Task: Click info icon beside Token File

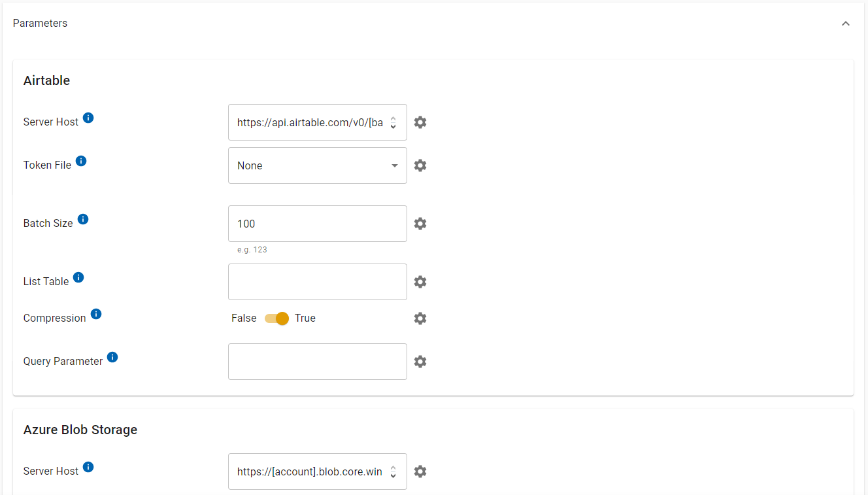Action: [81, 161]
